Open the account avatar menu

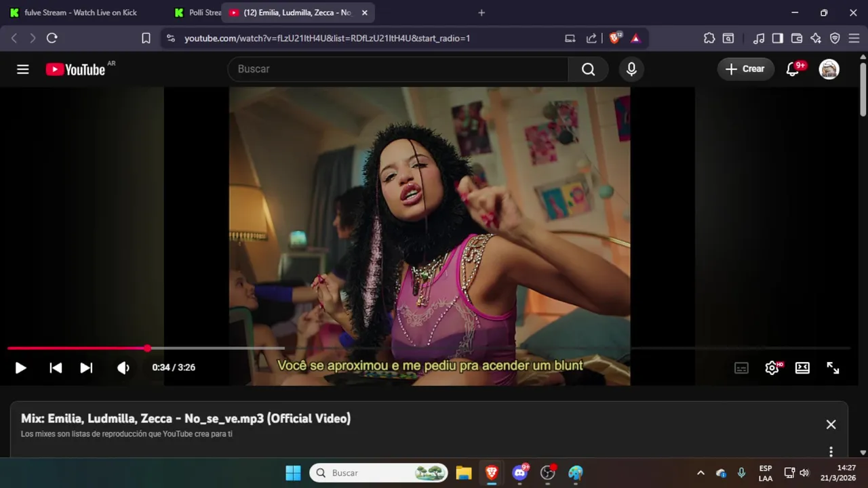tap(829, 69)
